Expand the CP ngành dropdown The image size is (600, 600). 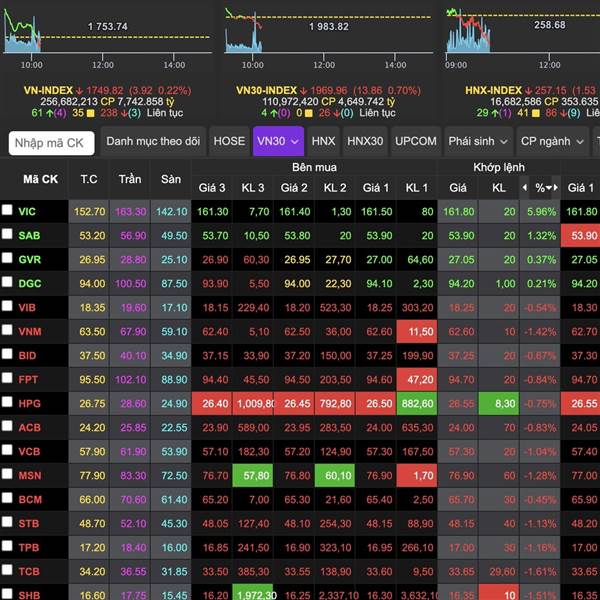coord(580,142)
